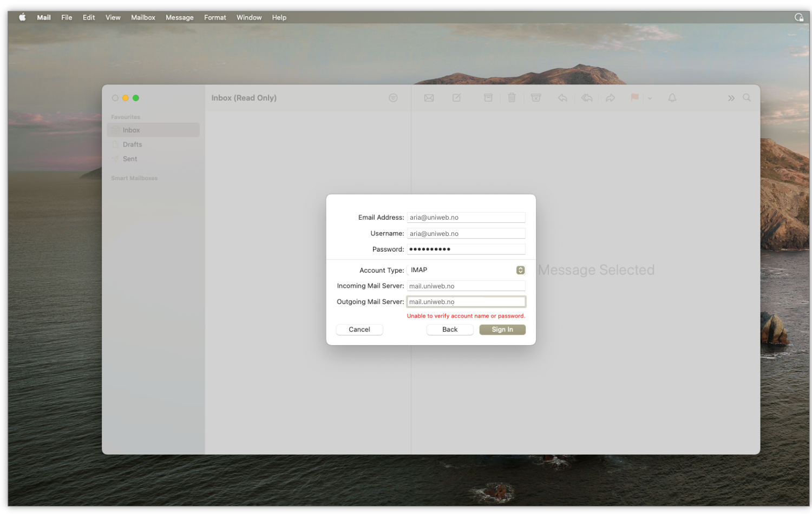Open the Mailbox menu
The height and width of the screenshot is (514, 812).
pos(143,17)
